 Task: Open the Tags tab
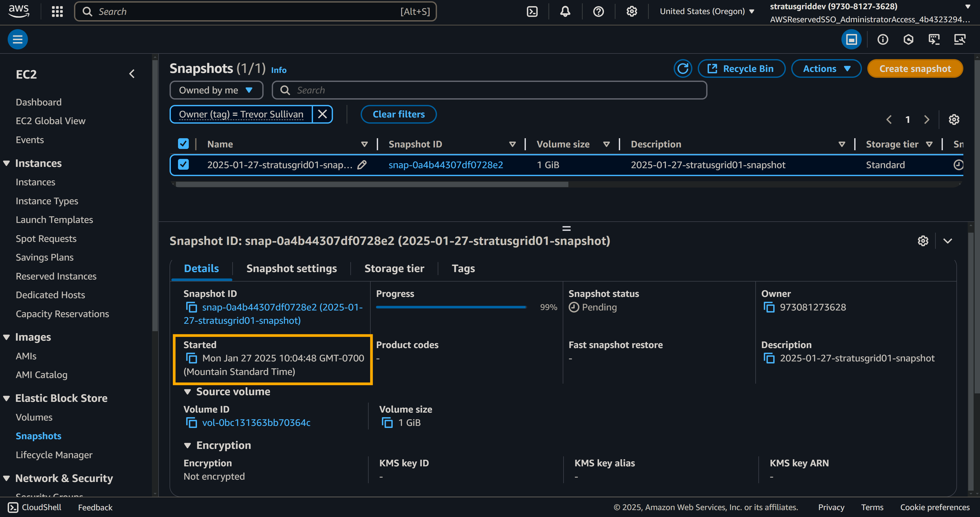[463, 268]
